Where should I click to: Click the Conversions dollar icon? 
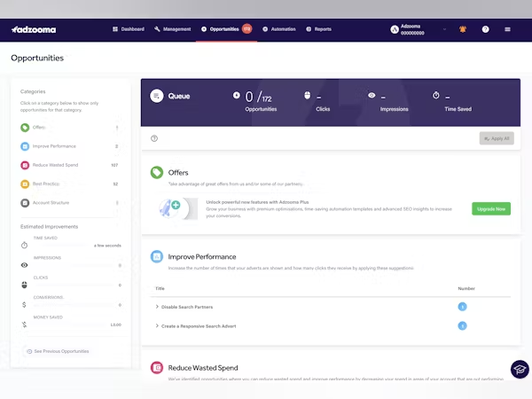pyautogui.click(x=24, y=305)
